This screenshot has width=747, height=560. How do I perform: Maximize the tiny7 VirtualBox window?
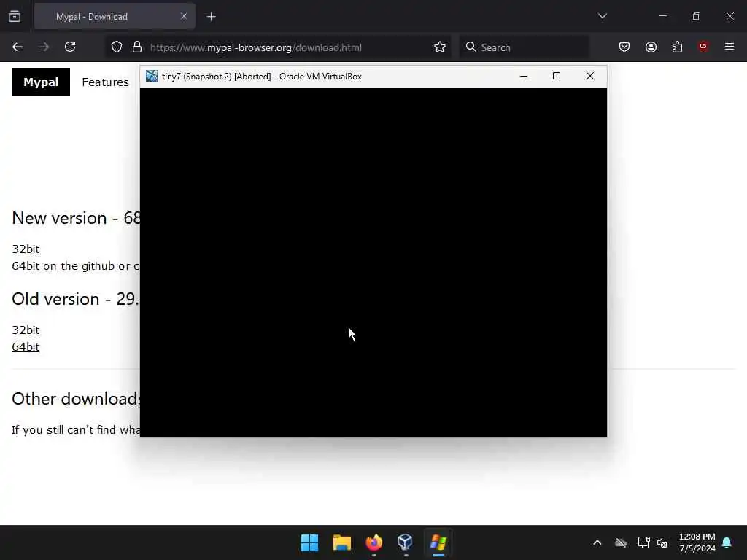pyautogui.click(x=557, y=76)
